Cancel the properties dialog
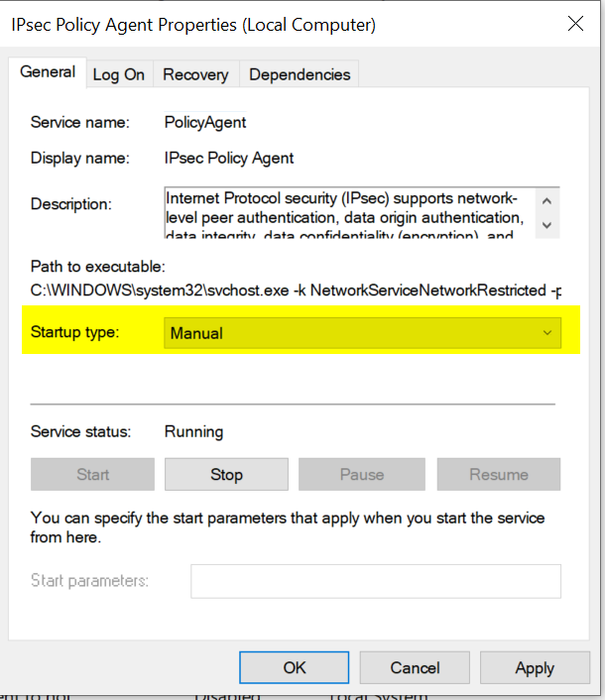 tap(415, 667)
